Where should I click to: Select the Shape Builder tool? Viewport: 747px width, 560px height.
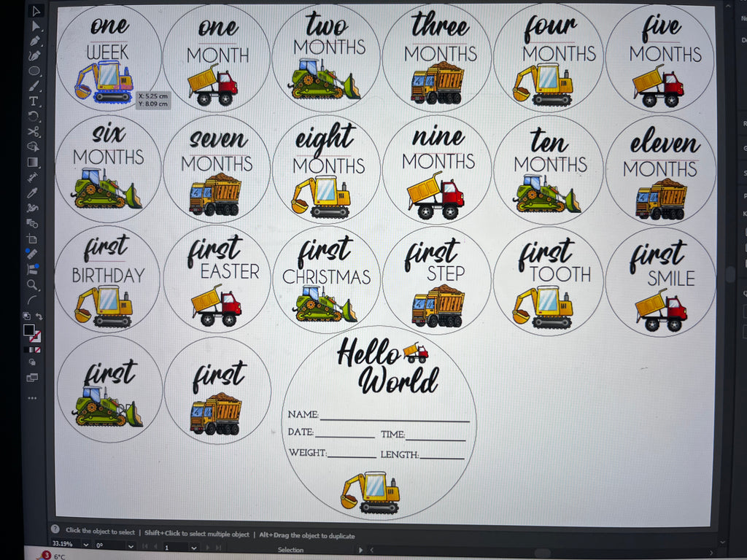click(33, 146)
